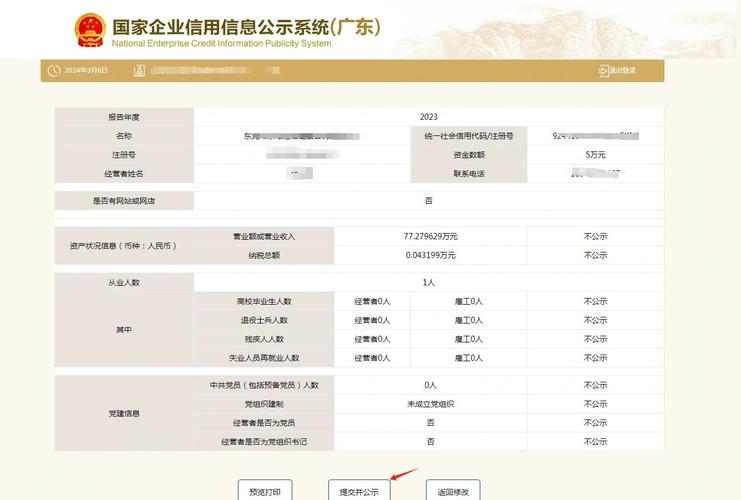Click the 其中 section label

124,329
